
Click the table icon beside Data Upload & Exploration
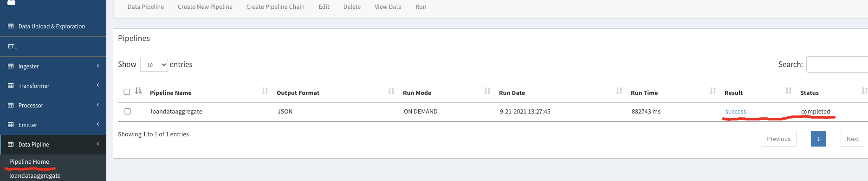11,26
